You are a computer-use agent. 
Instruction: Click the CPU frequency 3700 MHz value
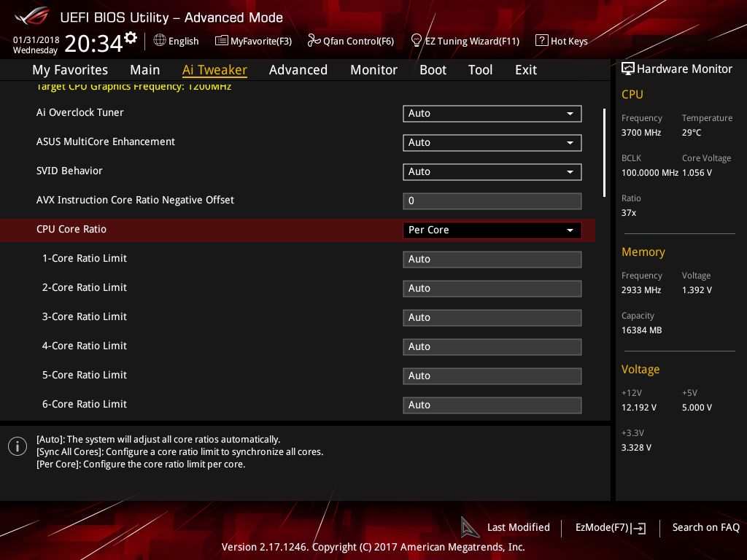tap(641, 133)
